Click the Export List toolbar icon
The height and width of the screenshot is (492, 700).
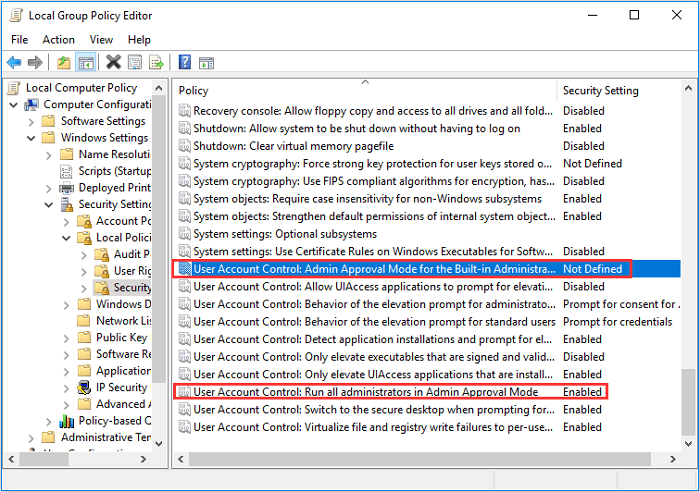point(153,62)
